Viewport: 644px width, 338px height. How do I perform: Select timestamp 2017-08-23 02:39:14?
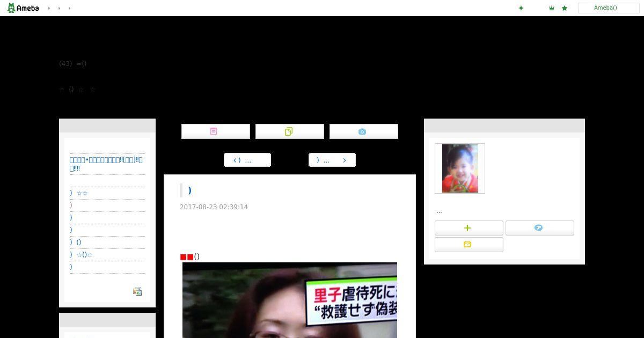(x=214, y=207)
